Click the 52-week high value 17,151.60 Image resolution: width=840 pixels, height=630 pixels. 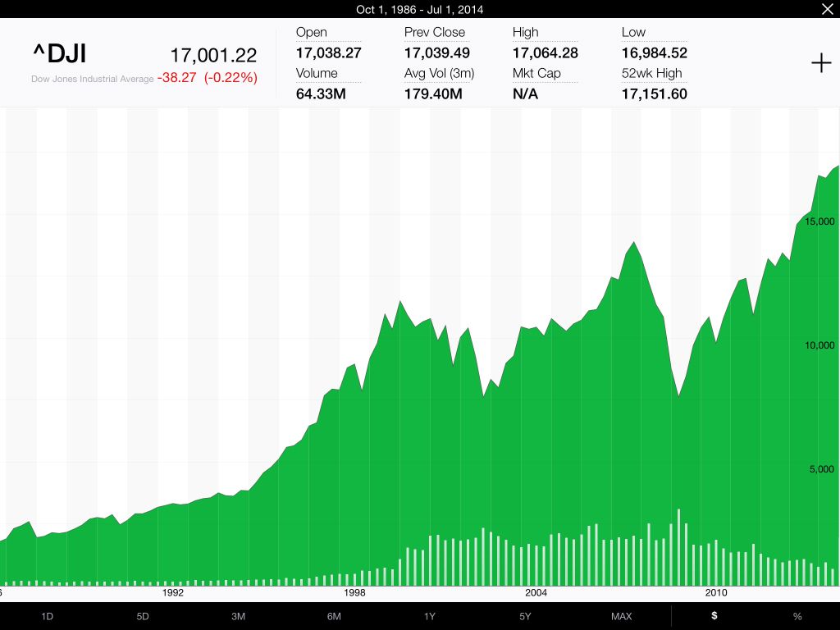pyautogui.click(x=654, y=94)
